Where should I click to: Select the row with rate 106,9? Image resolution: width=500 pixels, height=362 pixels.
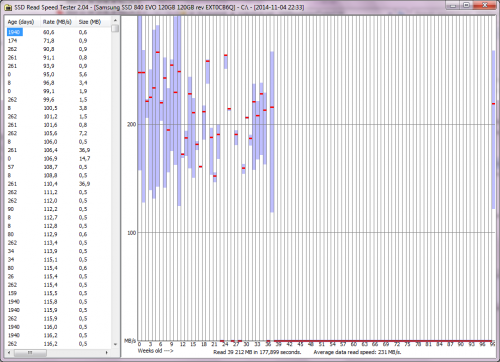click(58, 159)
